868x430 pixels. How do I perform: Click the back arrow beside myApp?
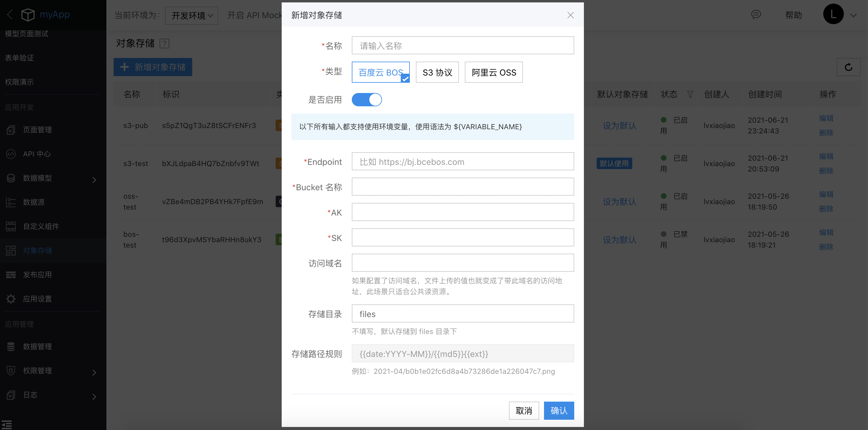[x=10, y=15]
